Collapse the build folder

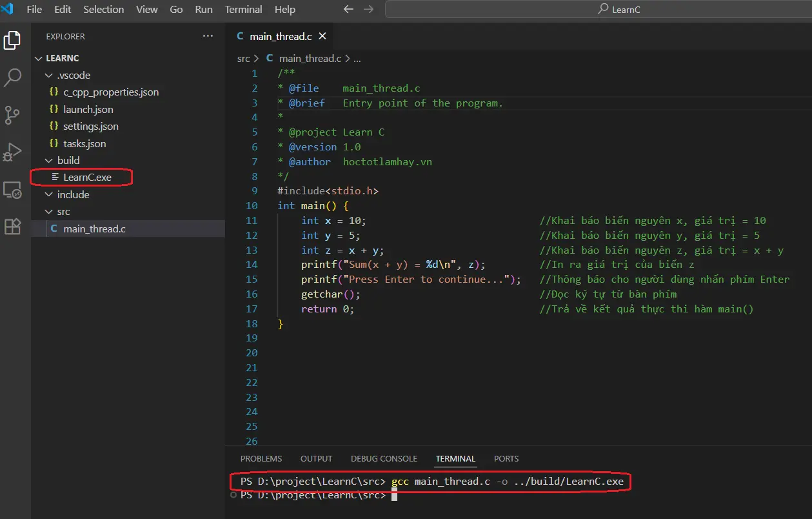click(x=50, y=160)
